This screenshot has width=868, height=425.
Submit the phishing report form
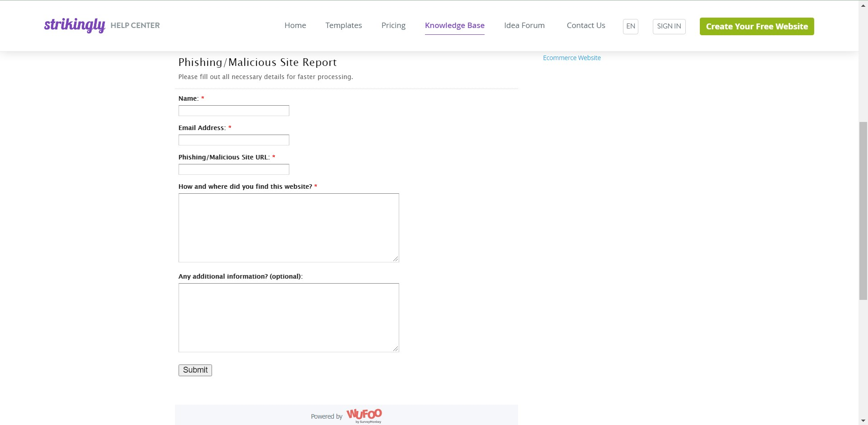195,370
